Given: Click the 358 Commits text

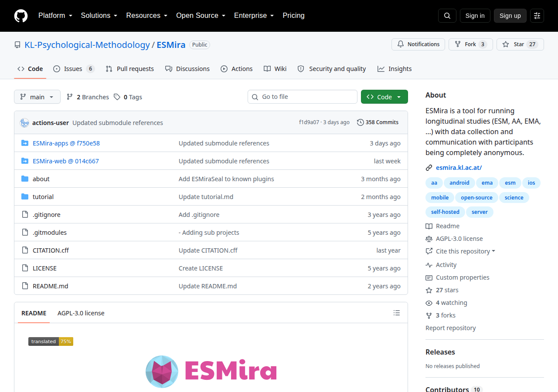Looking at the screenshot, I should pyautogui.click(x=382, y=122).
